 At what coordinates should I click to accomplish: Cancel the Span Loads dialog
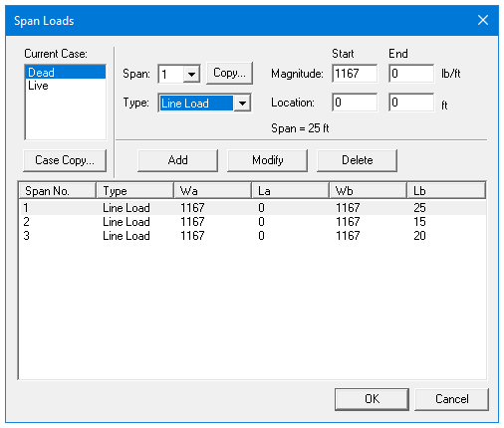click(451, 399)
